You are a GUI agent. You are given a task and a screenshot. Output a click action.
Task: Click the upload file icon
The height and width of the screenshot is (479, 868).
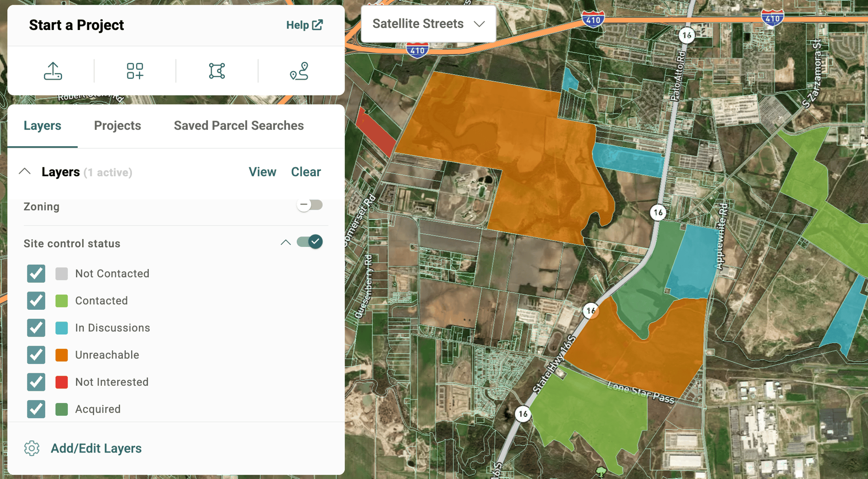pos(53,71)
